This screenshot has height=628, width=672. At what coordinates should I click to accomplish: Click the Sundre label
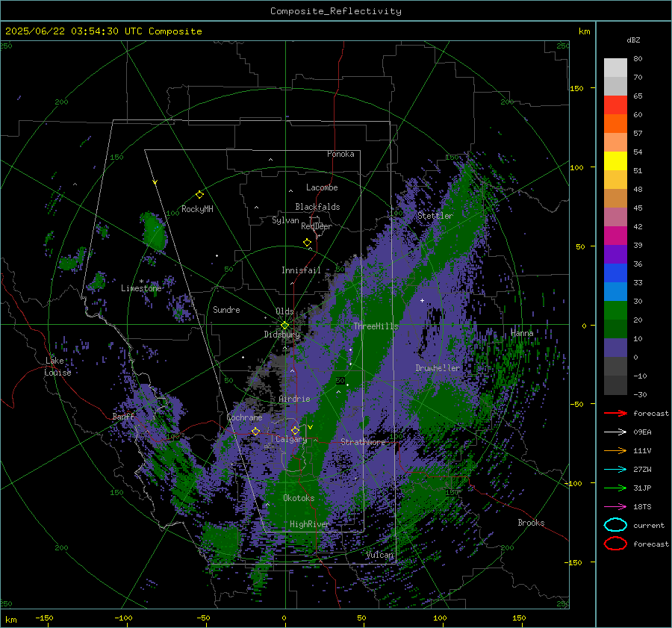point(226,309)
